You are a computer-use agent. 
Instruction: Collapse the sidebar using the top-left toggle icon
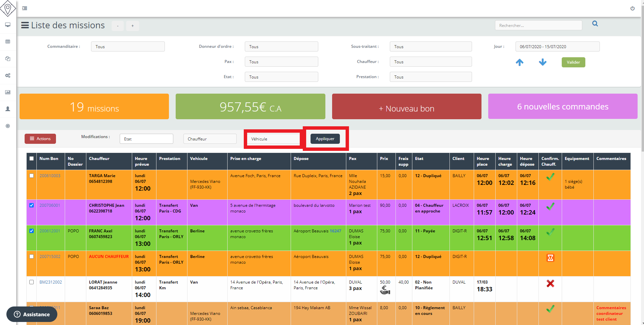tap(24, 8)
